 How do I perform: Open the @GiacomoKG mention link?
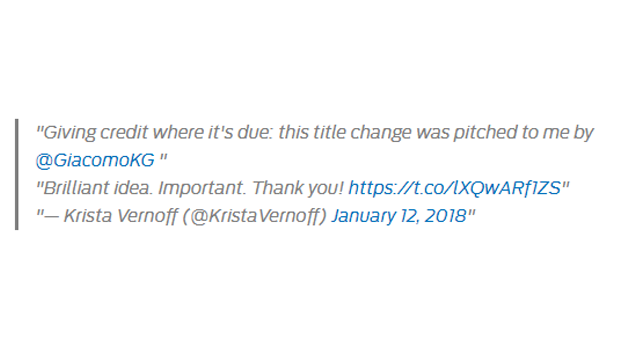pyautogui.click(x=95, y=160)
